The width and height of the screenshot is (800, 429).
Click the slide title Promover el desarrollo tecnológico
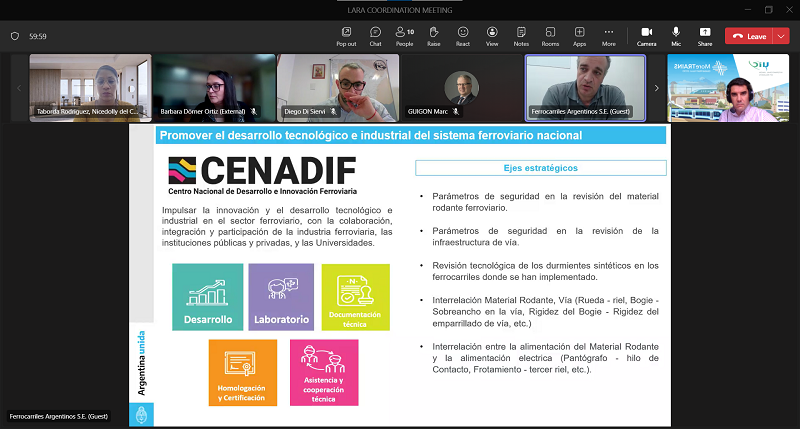click(x=371, y=135)
